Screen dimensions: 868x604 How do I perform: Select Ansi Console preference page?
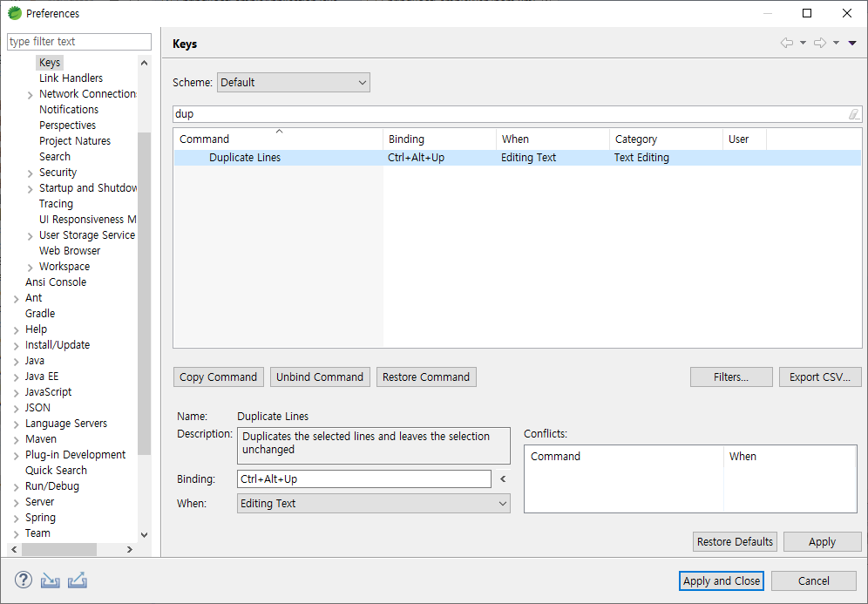pyautogui.click(x=56, y=282)
